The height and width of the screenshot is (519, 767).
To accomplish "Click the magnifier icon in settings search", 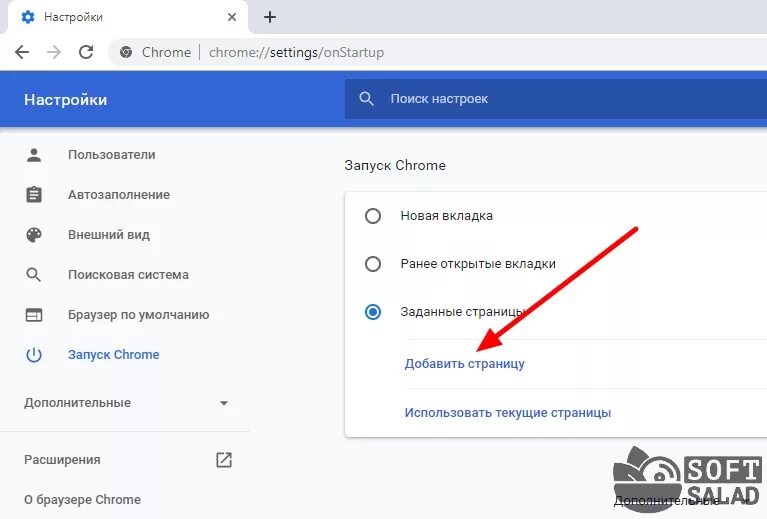I will point(366,99).
